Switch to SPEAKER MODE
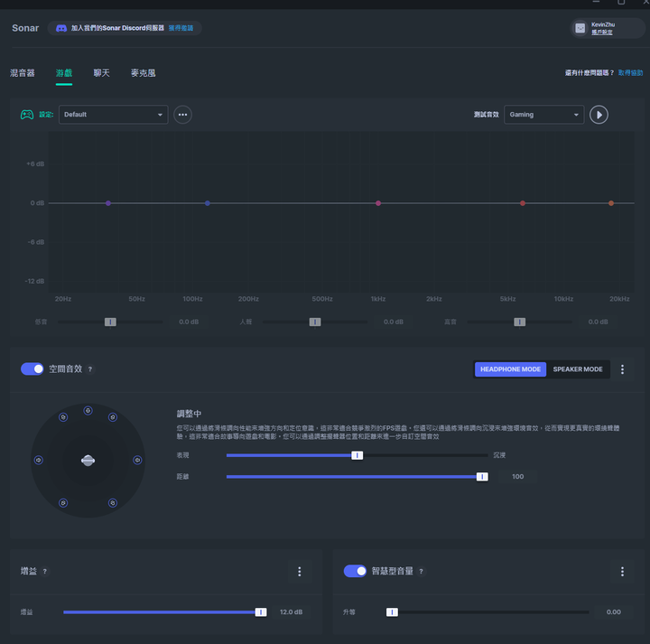The image size is (650, 644). pos(578,369)
